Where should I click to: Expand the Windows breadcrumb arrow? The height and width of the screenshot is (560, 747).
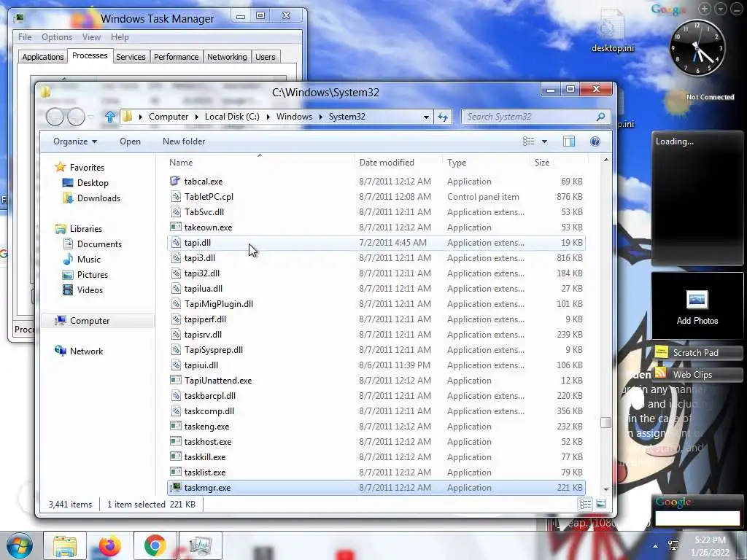(321, 117)
